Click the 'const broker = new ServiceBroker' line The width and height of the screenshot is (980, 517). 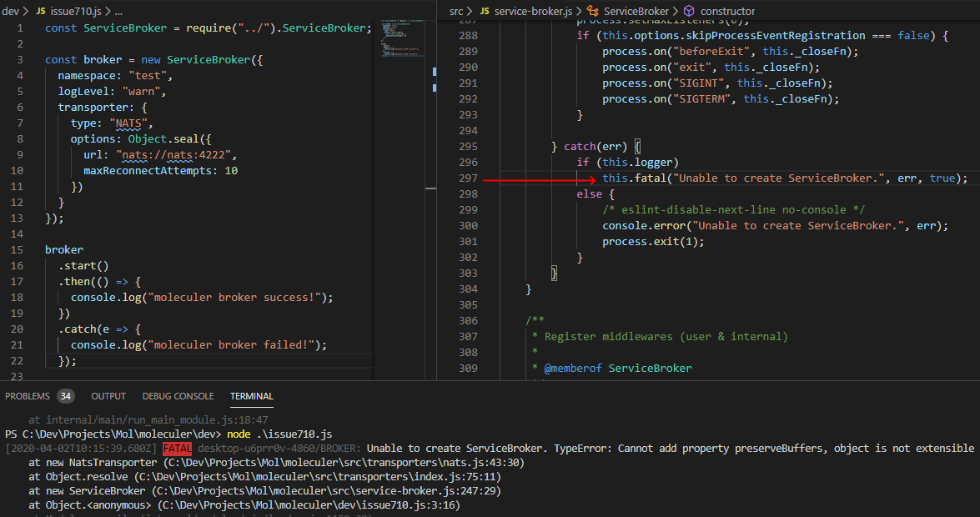pos(153,60)
